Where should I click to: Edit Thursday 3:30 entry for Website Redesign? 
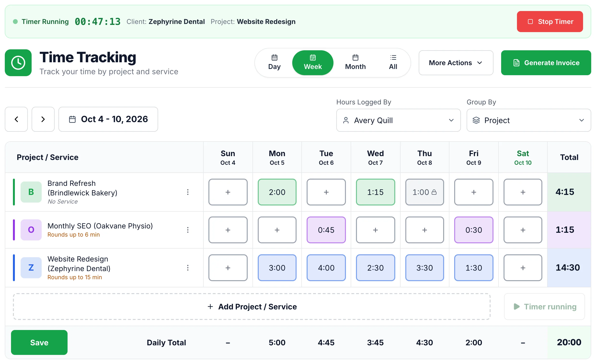click(x=424, y=268)
